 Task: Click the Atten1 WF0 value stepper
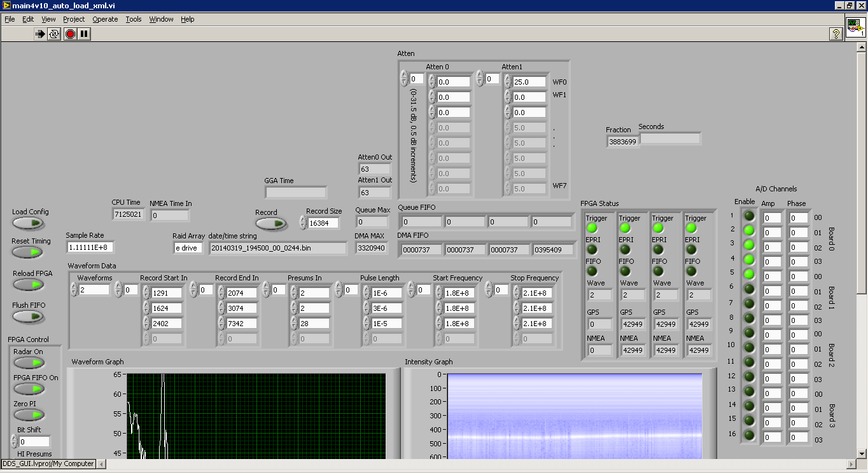point(507,82)
